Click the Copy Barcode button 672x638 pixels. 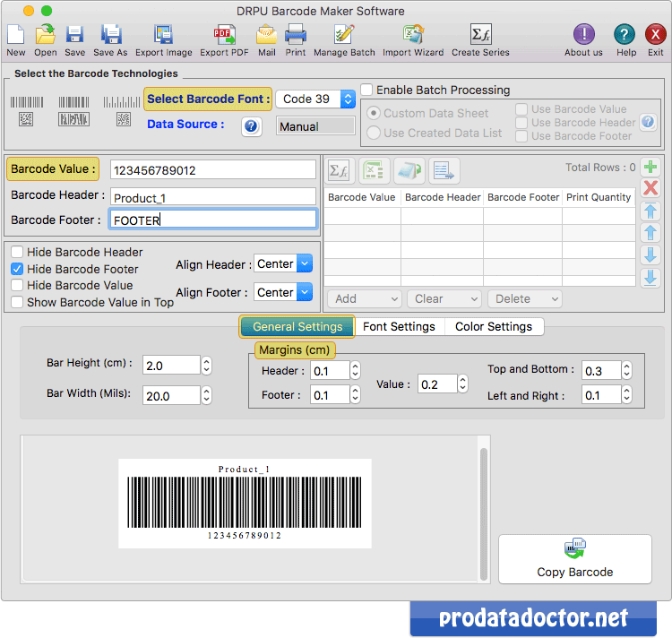[575, 559]
